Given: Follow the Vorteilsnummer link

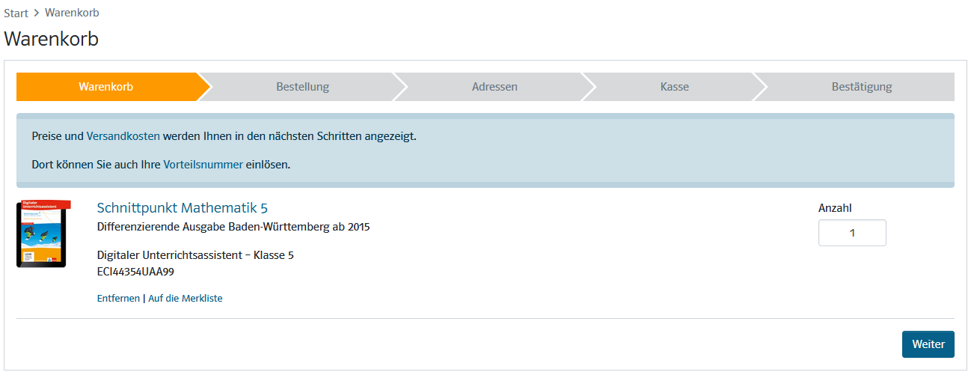Looking at the screenshot, I should (x=203, y=165).
